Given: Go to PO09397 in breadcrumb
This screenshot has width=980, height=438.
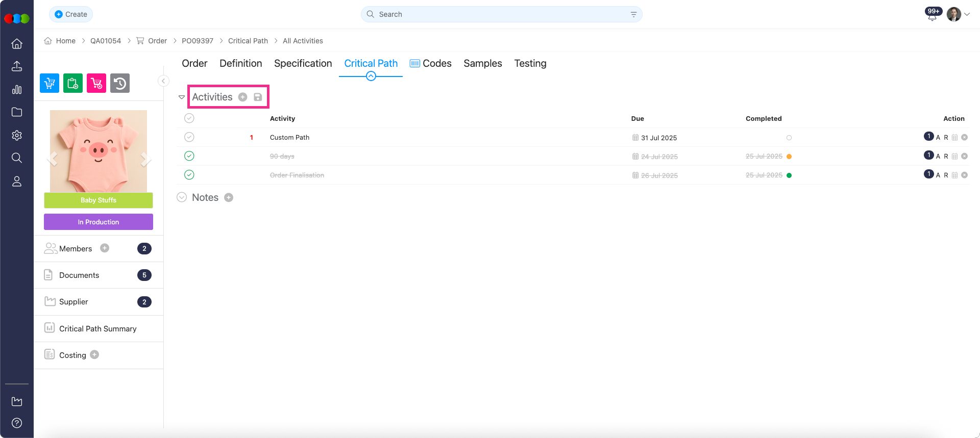Looking at the screenshot, I should 198,41.
